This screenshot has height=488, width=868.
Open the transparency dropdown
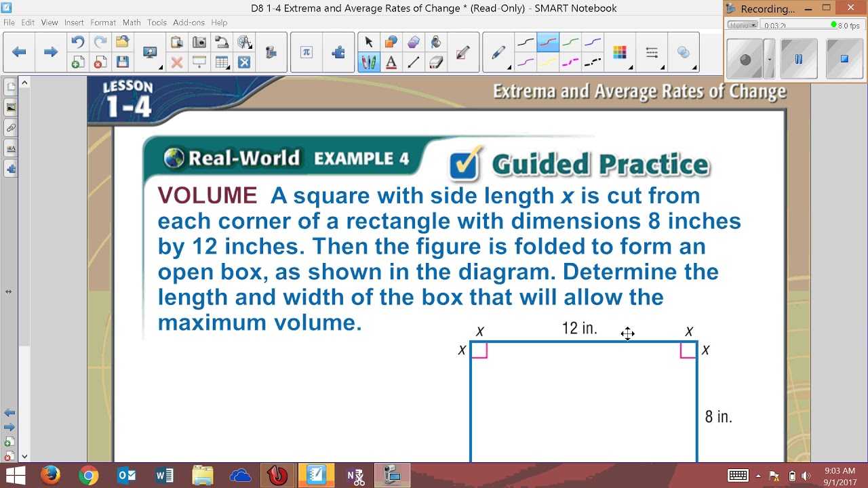[x=684, y=53]
